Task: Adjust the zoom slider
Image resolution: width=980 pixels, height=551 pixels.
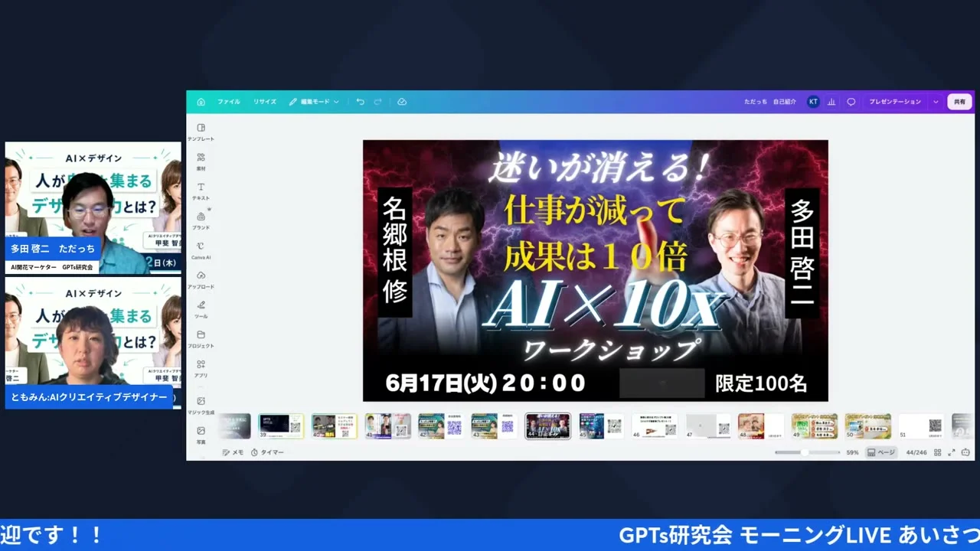Action: tap(807, 452)
